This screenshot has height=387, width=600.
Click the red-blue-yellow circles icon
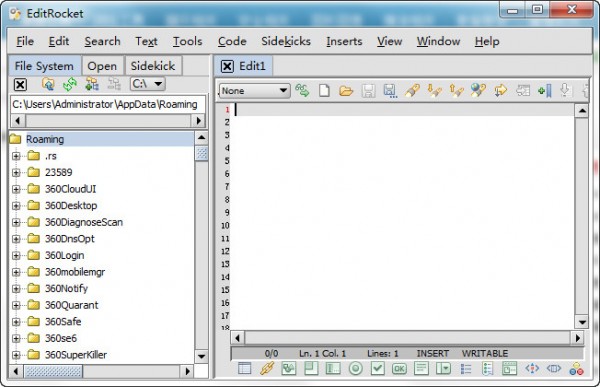(576, 369)
